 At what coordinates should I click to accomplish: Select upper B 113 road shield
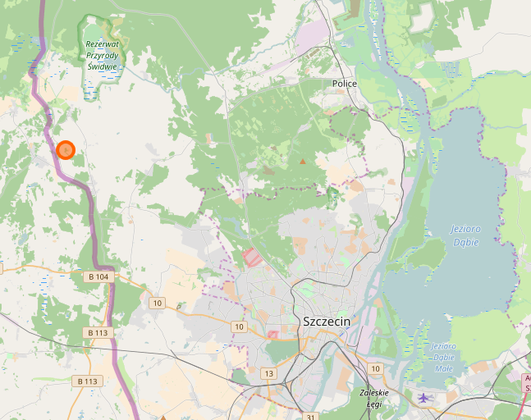[x=98, y=333]
